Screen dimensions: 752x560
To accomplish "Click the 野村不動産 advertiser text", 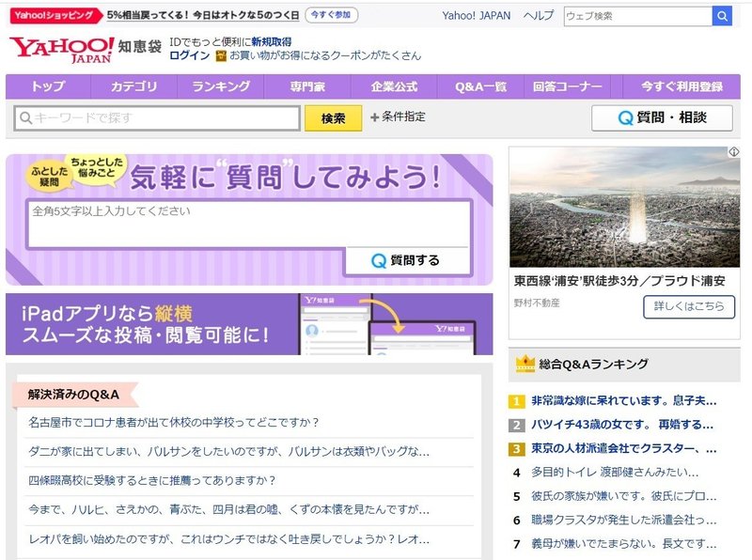I will 537,303.
